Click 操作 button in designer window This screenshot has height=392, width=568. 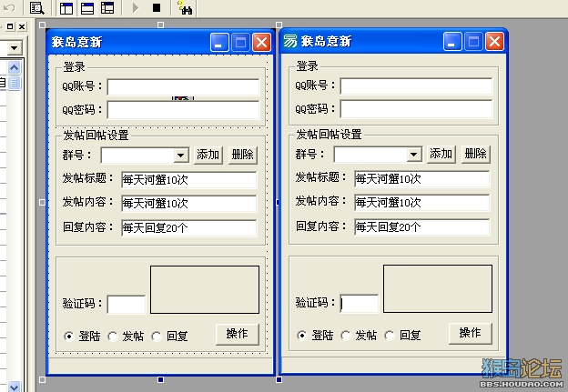pos(238,334)
